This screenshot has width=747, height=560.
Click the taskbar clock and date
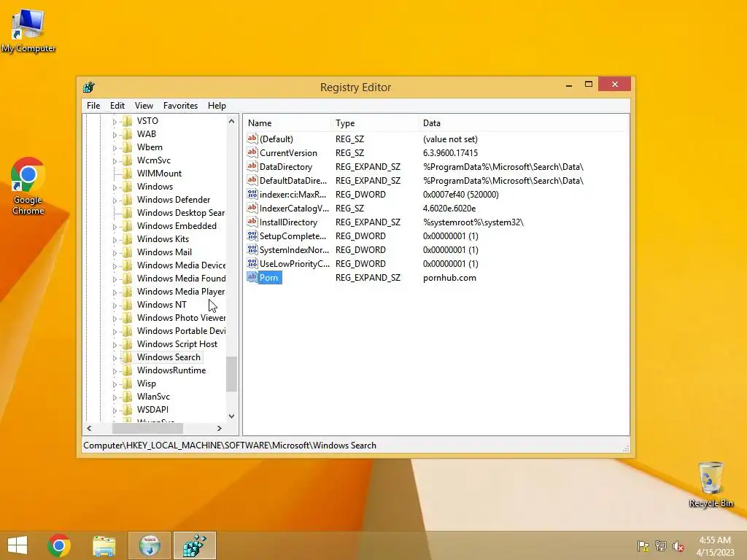click(715, 545)
